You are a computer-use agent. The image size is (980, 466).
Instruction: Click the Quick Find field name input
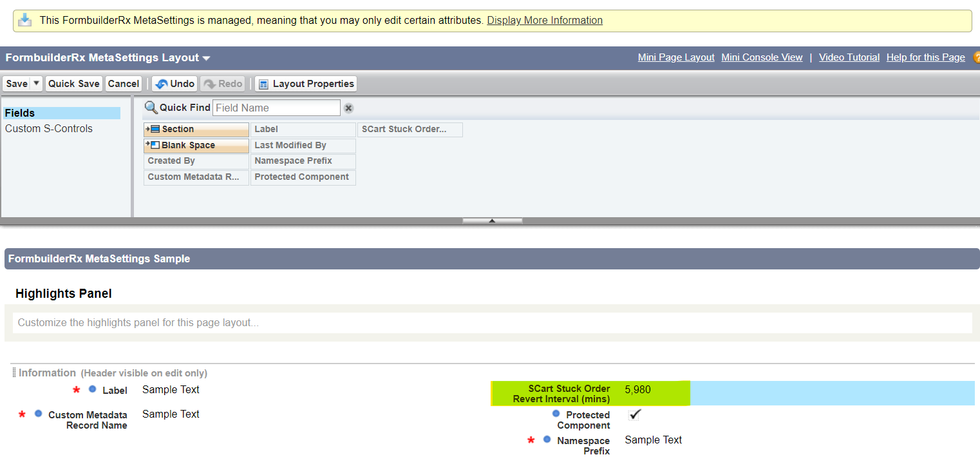276,108
